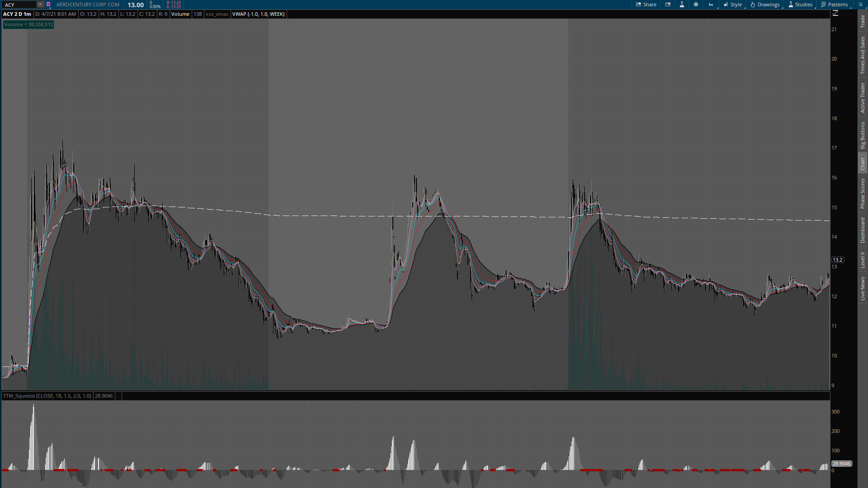The height and width of the screenshot is (488, 868).
Task: Click the Share chart button
Action: tap(646, 5)
